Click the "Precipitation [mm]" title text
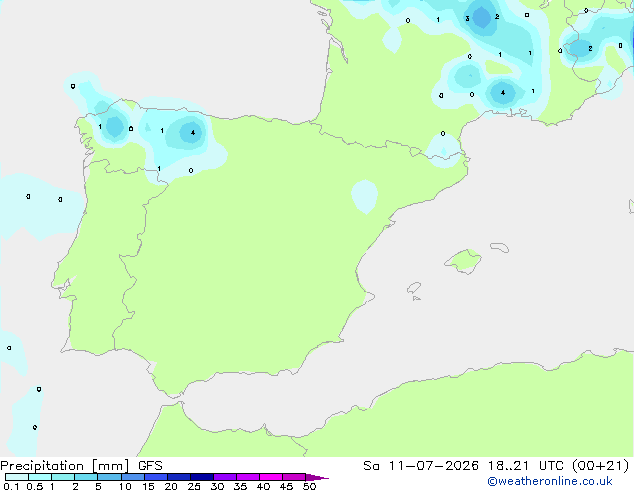Viewport: 634px width, 490px height. coord(65,466)
